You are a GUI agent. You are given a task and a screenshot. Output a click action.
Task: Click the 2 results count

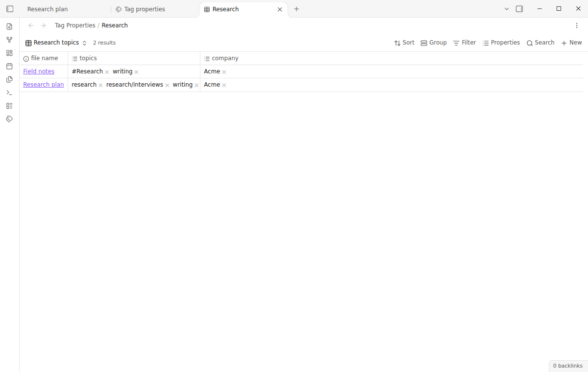[x=104, y=43]
